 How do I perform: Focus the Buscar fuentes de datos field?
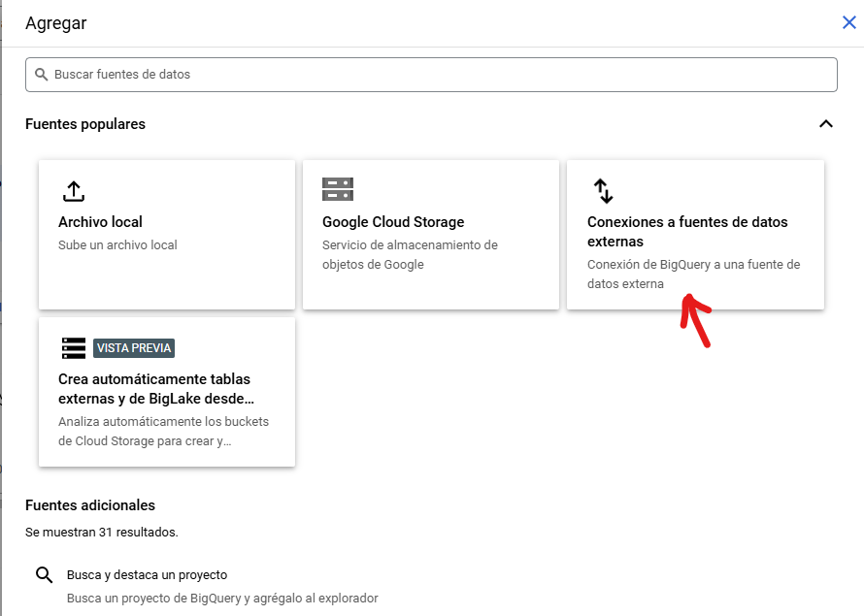click(431, 75)
